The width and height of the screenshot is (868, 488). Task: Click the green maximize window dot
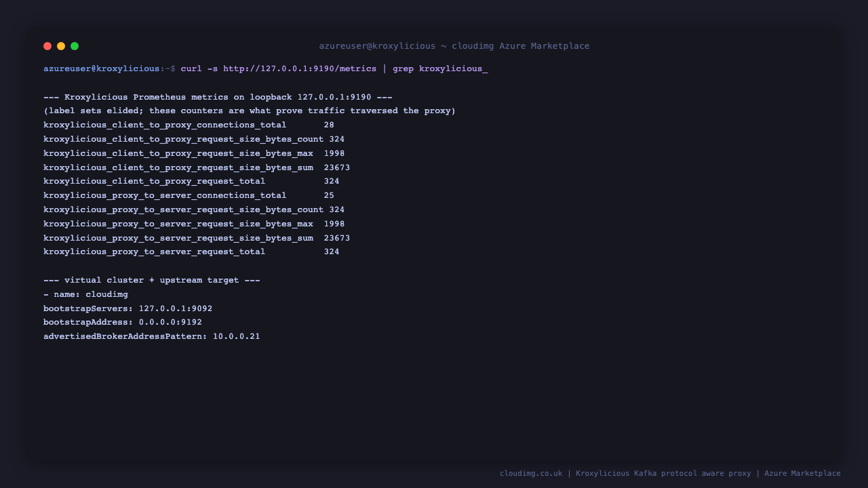tap(75, 46)
